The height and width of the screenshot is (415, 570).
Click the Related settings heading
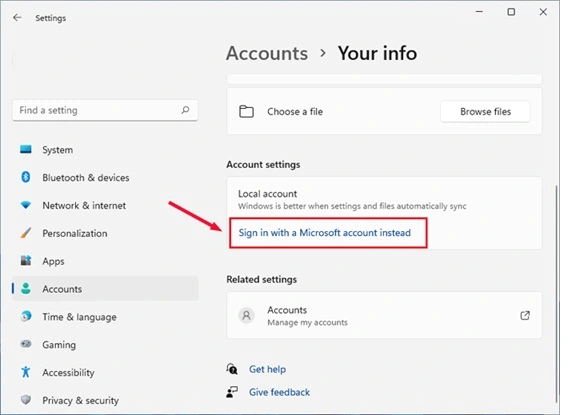coord(261,279)
